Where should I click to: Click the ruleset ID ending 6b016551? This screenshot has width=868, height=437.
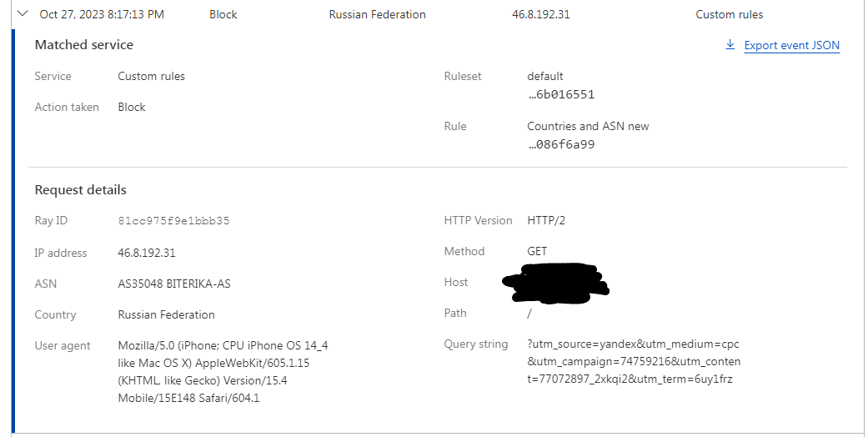(x=561, y=95)
